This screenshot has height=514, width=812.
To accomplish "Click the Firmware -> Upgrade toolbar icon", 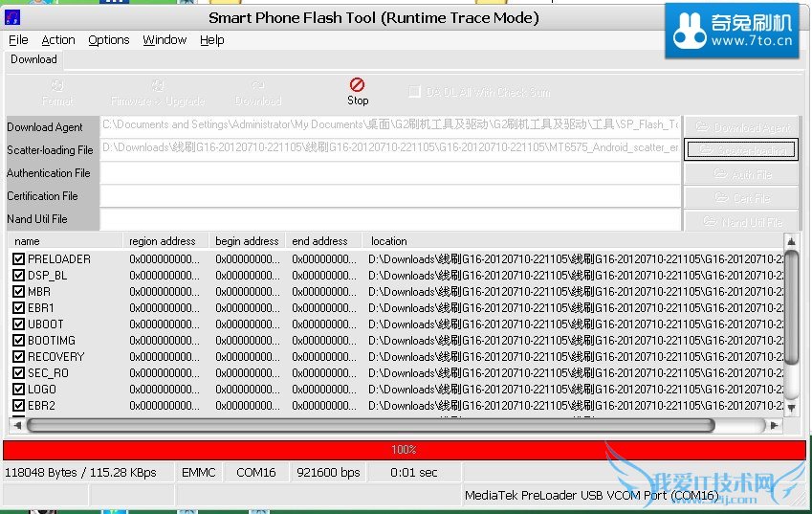I will (158, 85).
